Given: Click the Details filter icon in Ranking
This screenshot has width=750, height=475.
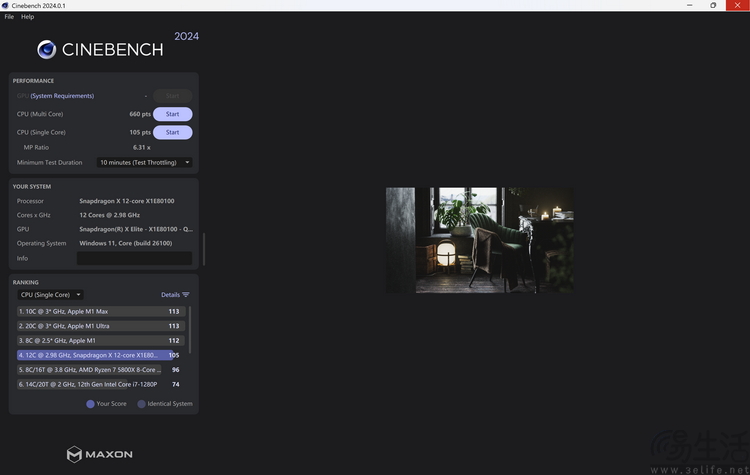Looking at the screenshot, I should (x=186, y=295).
